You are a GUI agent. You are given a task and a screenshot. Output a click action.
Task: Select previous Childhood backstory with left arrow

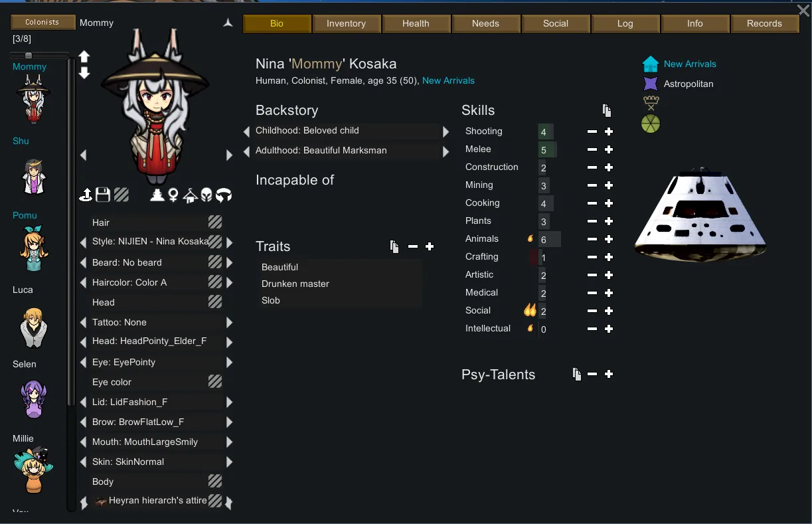point(247,131)
